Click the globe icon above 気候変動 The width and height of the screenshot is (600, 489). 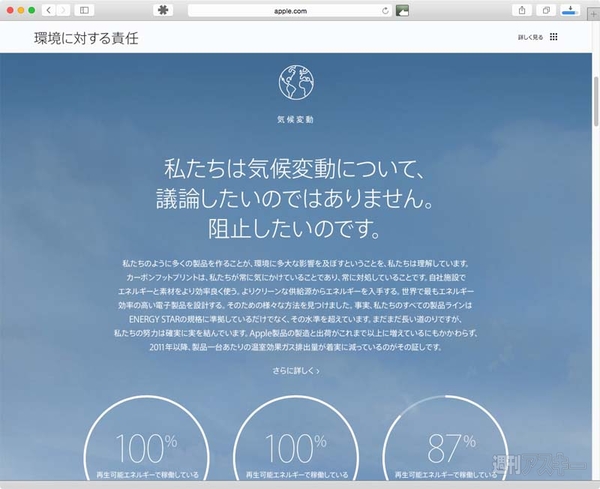coord(296,82)
